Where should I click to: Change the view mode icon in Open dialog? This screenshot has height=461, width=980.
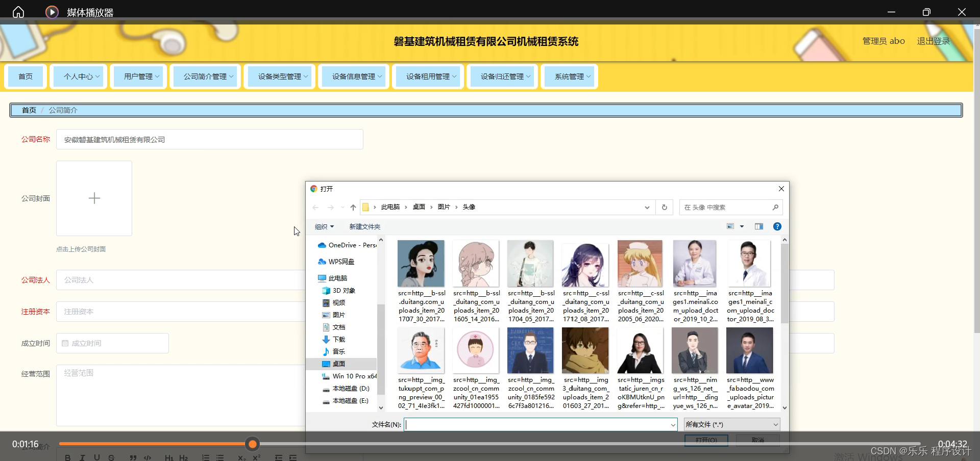click(x=730, y=226)
